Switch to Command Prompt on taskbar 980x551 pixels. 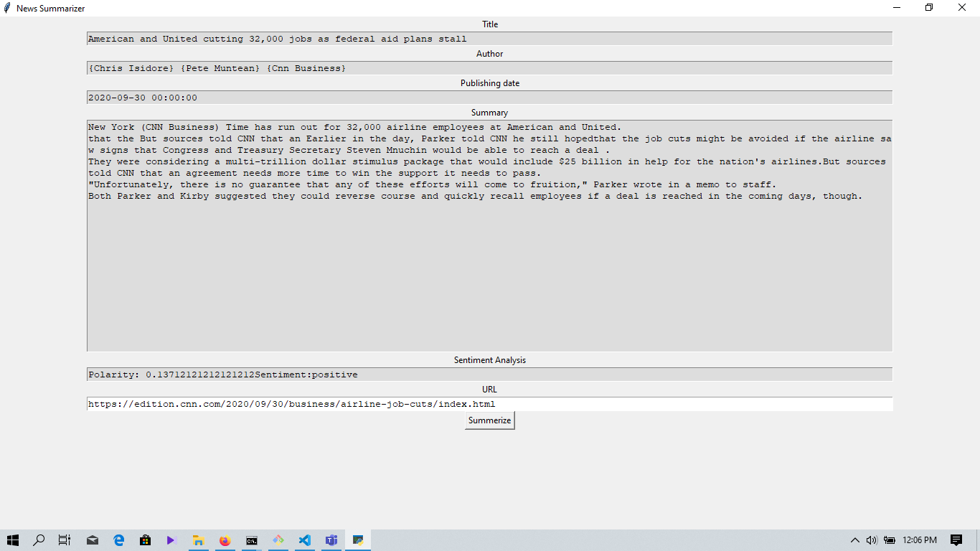coord(252,540)
